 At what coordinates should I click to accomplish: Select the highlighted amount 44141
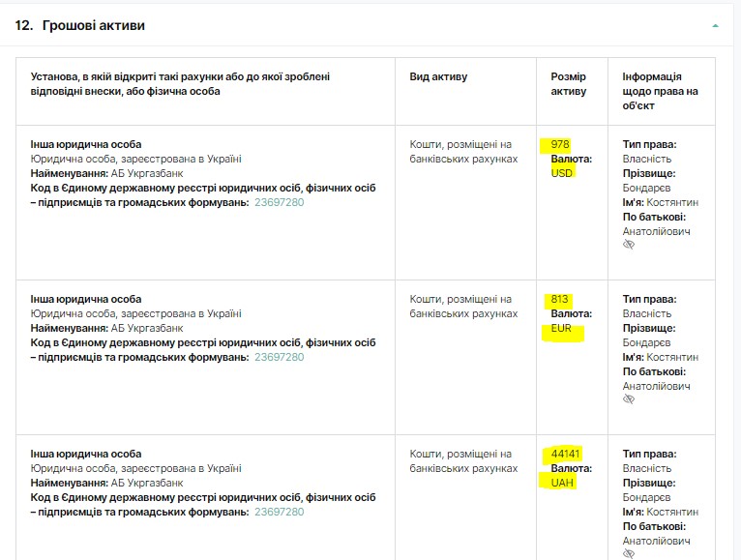pyautogui.click(x=565, y=455)
